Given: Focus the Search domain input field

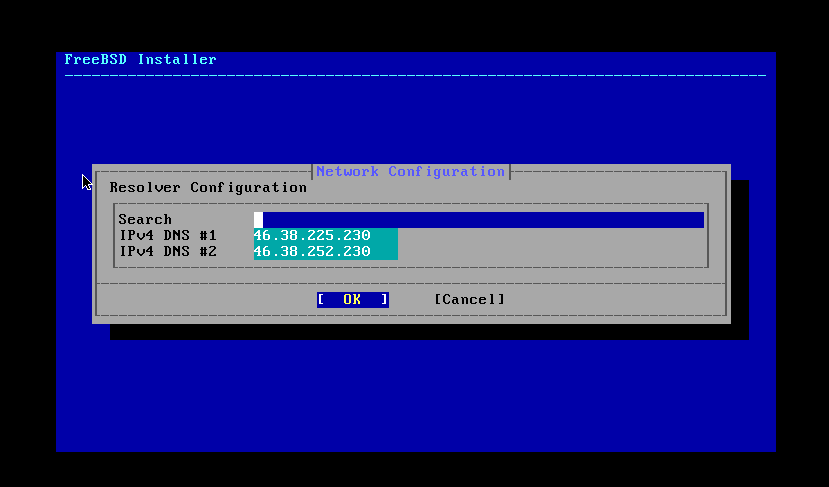Looking at the screenshot, I should [478, 220].
